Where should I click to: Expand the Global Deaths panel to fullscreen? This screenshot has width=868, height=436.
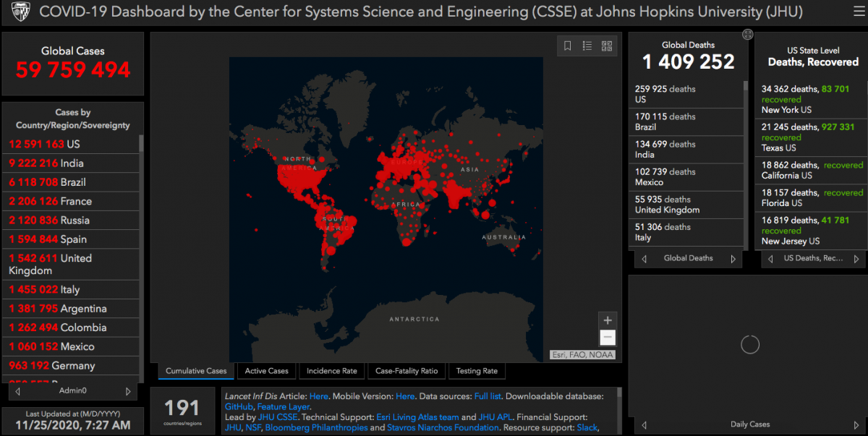click(747, 34)
